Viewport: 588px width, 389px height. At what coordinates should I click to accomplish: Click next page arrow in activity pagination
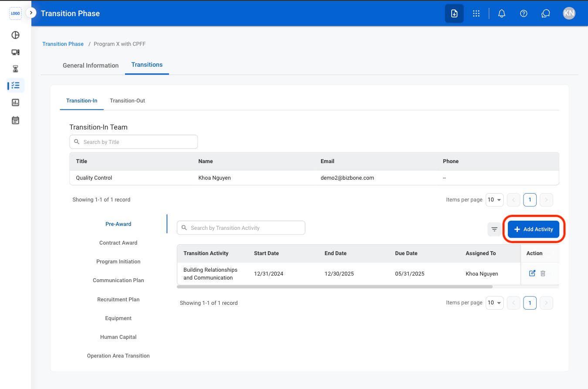[546, 303]
